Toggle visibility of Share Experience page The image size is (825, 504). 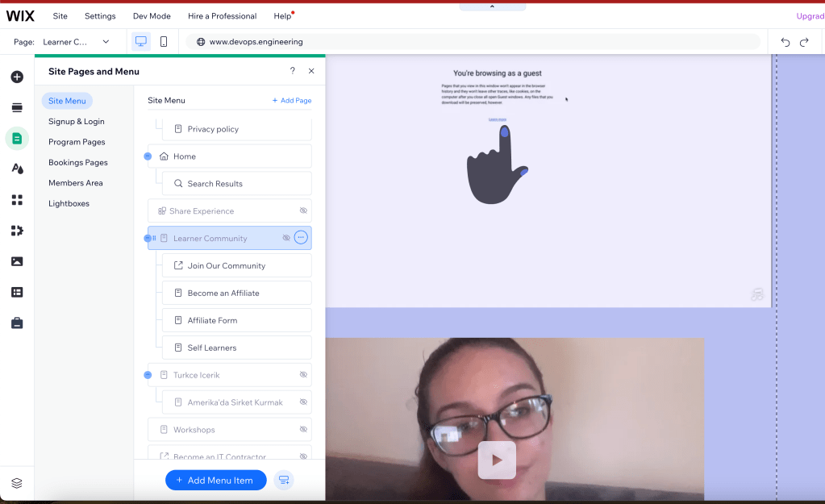(x=303, y=210)
